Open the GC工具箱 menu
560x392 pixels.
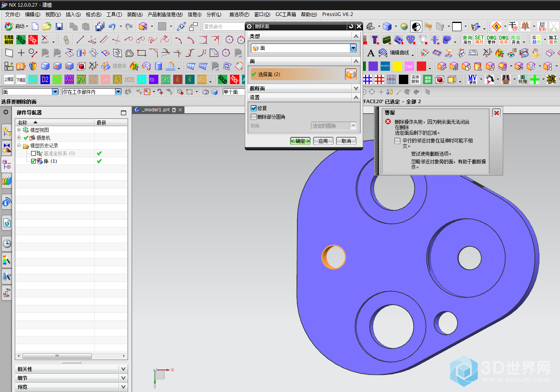[x=286, y=14]
